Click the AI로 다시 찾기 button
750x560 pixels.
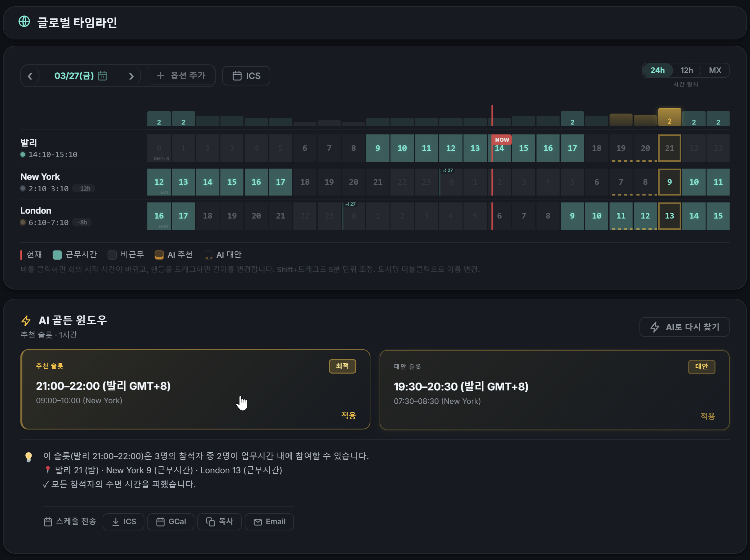(684, 327)
